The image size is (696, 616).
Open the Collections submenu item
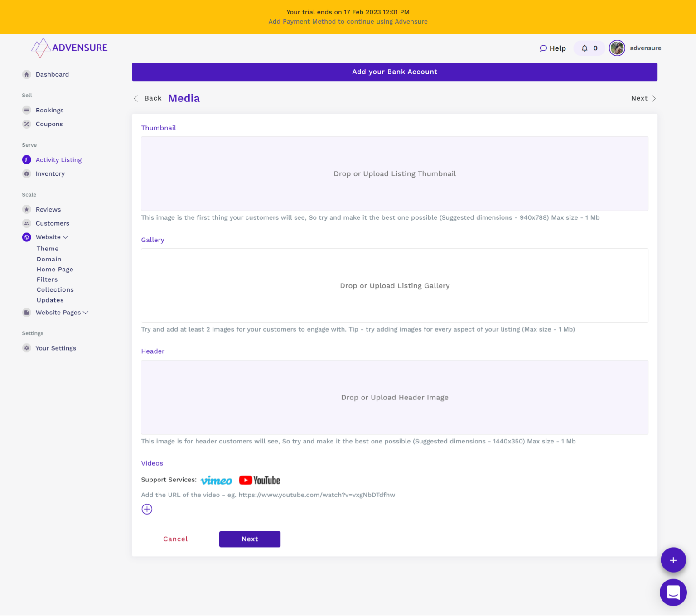click(55, 290)
